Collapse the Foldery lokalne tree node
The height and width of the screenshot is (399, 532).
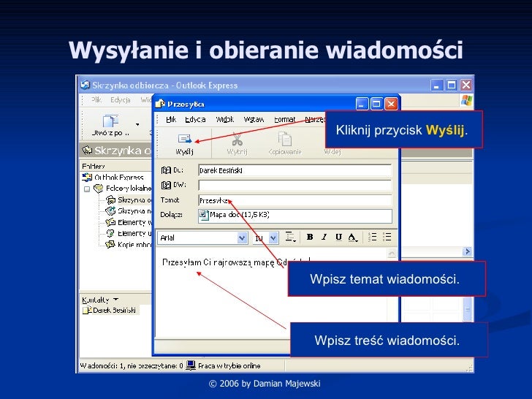tap(87, 189)
